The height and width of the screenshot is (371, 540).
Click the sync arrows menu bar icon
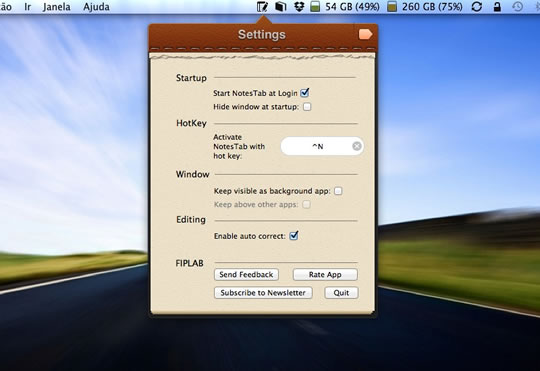coord(477,7)
